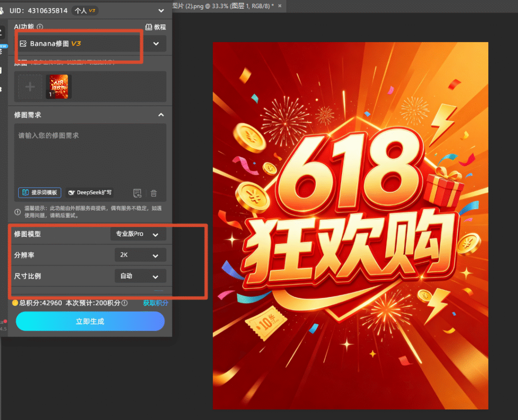Open the 修图模型 专业版Pro dropdown
This screenshot has width=518, height=420.
pyautogui.click(x=139, y=234)
